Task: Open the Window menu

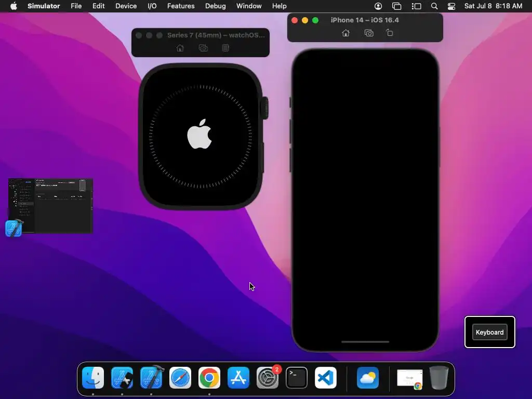Action: [249, 6]
